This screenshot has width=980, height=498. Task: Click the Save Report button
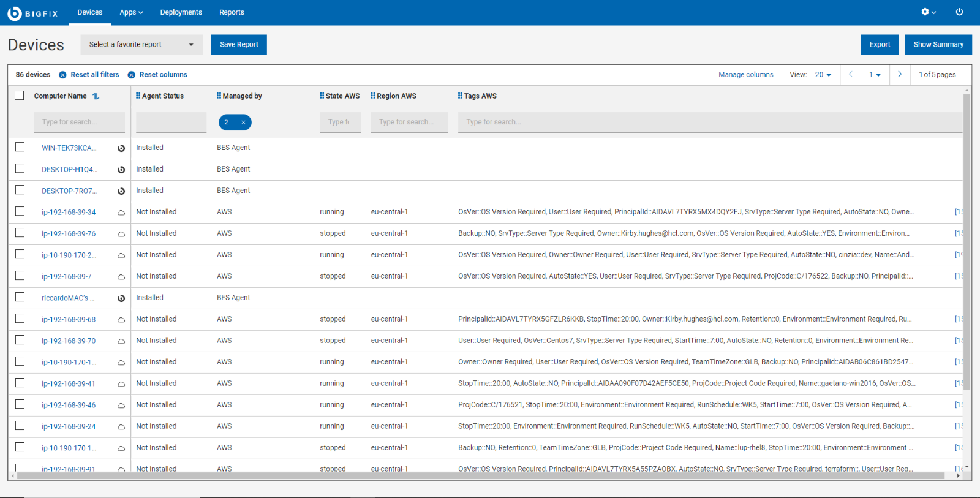239,45
